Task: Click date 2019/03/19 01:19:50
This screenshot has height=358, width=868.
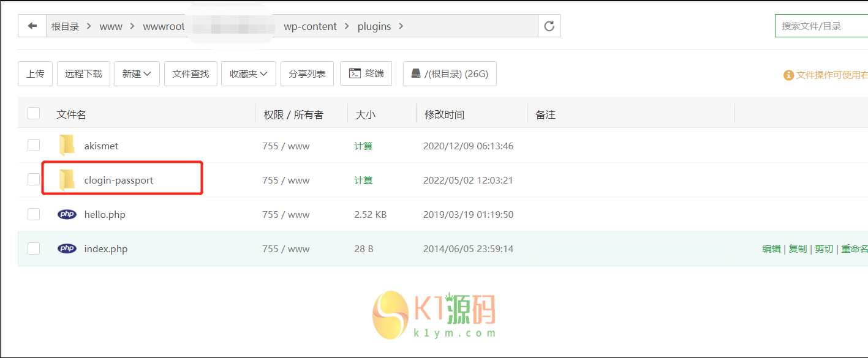Action: click(468, 214)
